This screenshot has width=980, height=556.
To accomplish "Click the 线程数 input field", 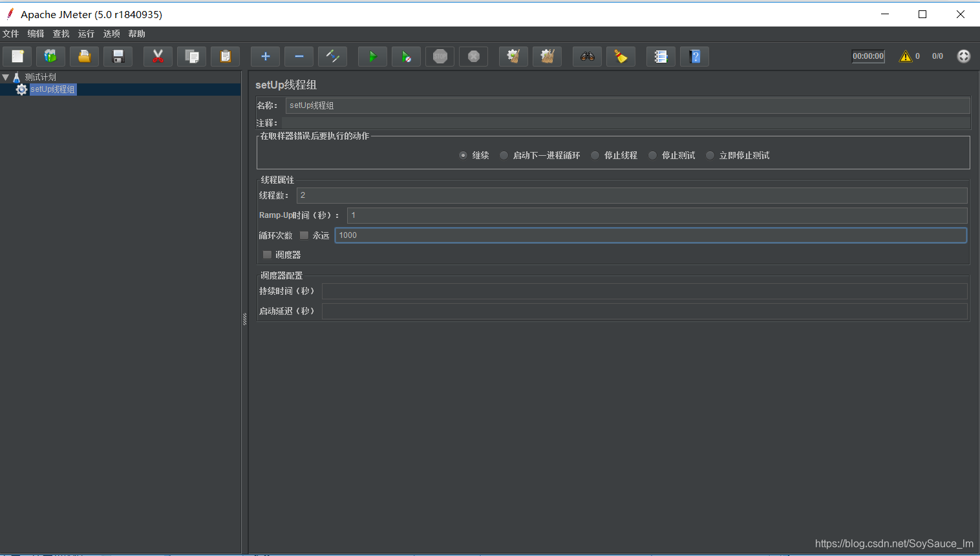I will (632, 195).
